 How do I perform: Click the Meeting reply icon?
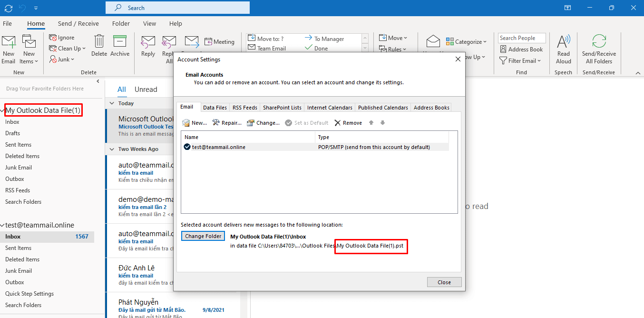(220, 42)
